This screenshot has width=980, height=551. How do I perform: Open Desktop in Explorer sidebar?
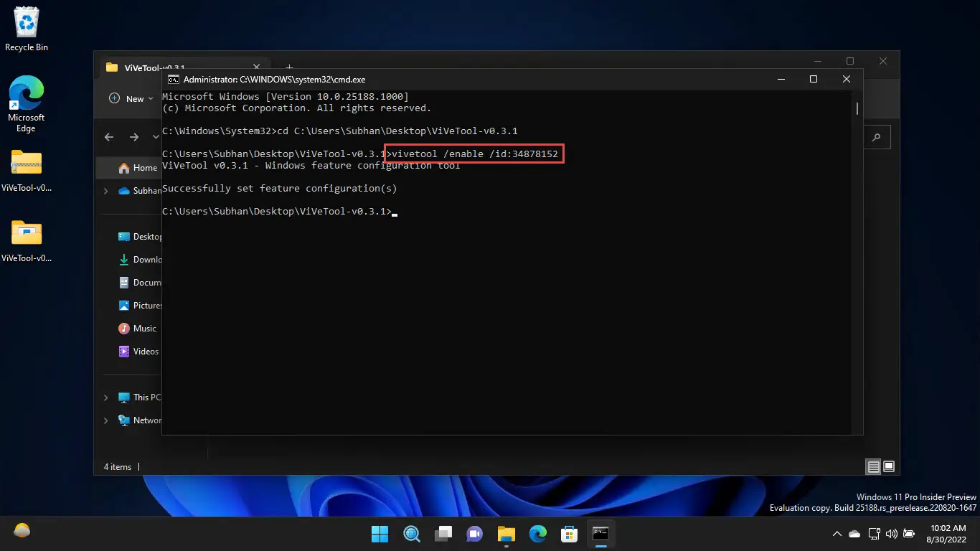tap(140, 237)
